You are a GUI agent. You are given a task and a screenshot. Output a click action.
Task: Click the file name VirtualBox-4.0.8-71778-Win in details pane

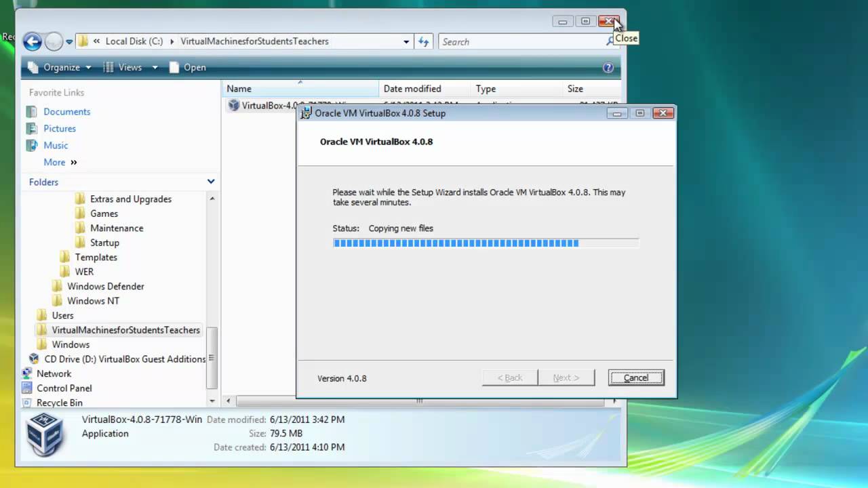tap(142, 420)
